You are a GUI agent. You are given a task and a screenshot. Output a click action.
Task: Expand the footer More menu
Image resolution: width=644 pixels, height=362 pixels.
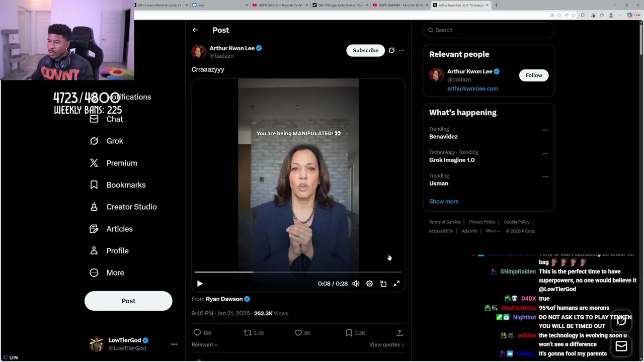(493, 231)
